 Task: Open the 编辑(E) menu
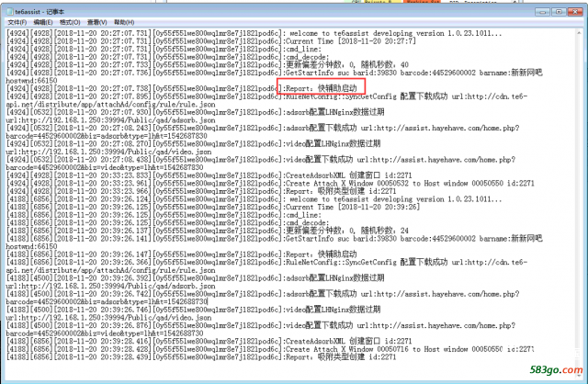pos(42,22)
